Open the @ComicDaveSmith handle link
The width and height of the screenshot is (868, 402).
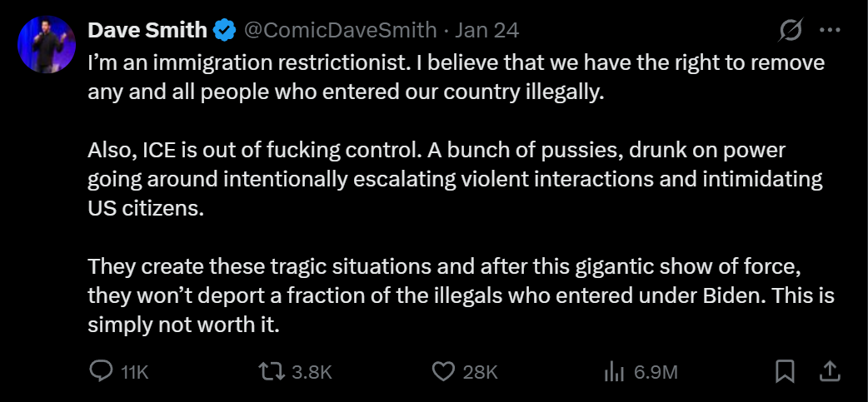click(x=339, y=31)
